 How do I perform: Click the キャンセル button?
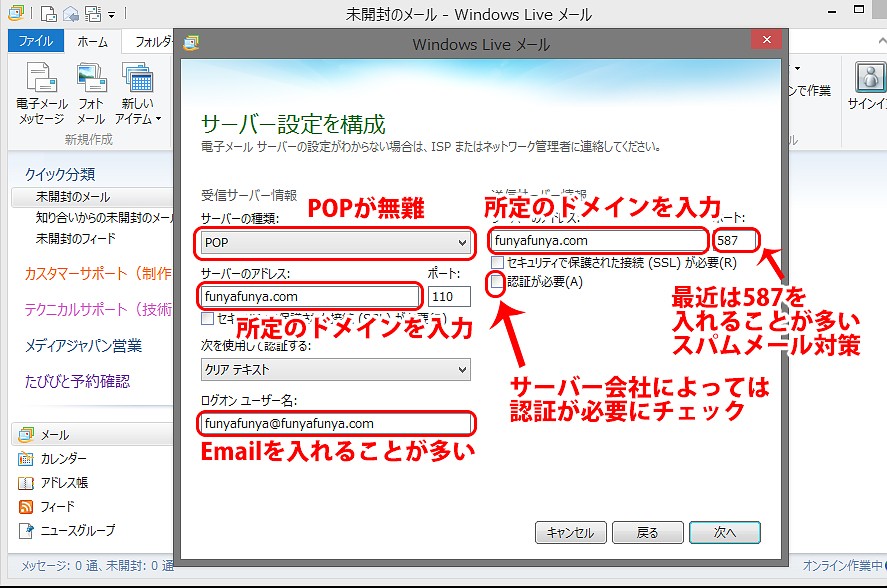coord(571,533)
